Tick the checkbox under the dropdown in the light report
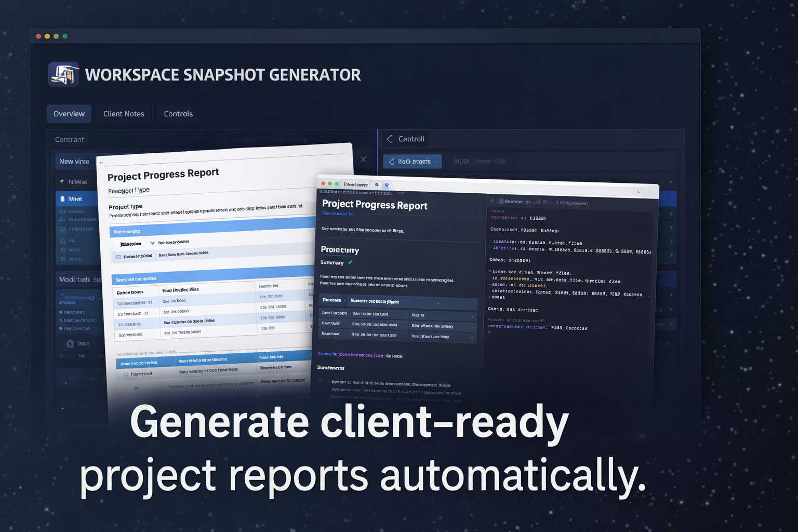 click(118, 257)
